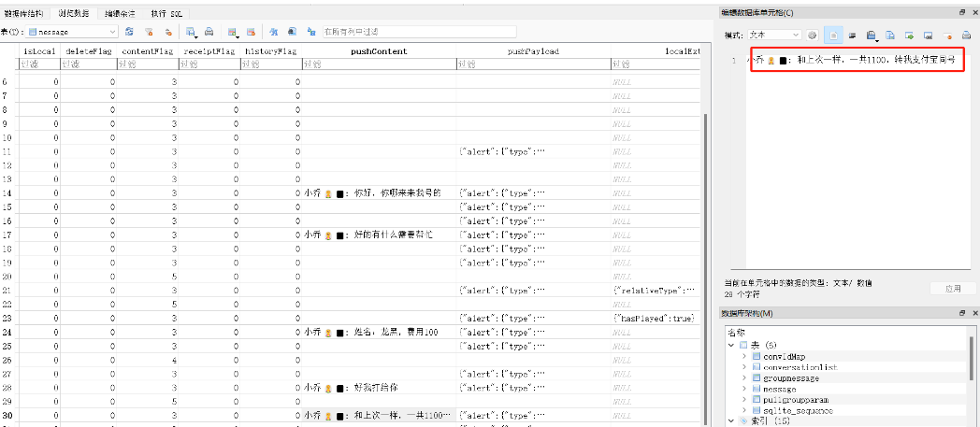Click the gear icon beside the mode selector
Screen dimensions: 980x427
813,35
